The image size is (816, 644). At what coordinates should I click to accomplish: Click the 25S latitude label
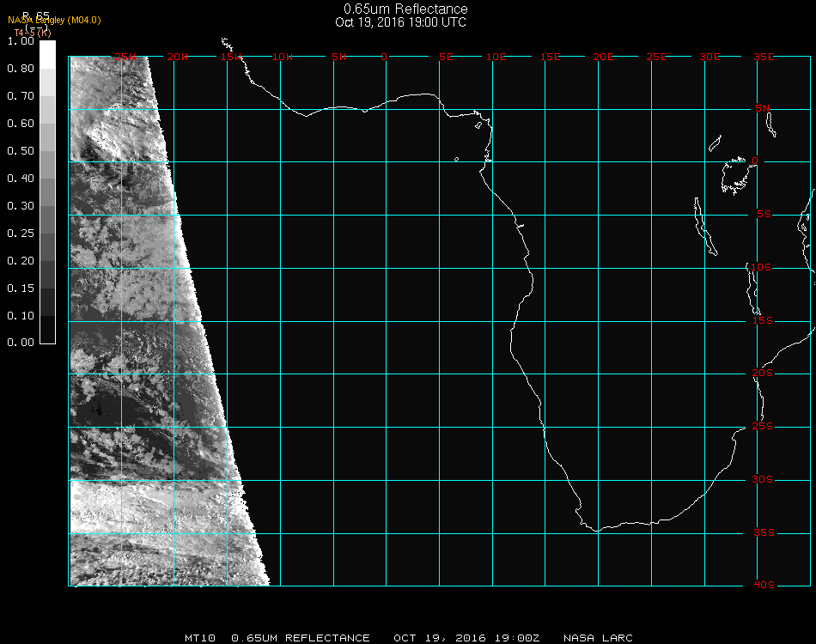pos(763,427)
